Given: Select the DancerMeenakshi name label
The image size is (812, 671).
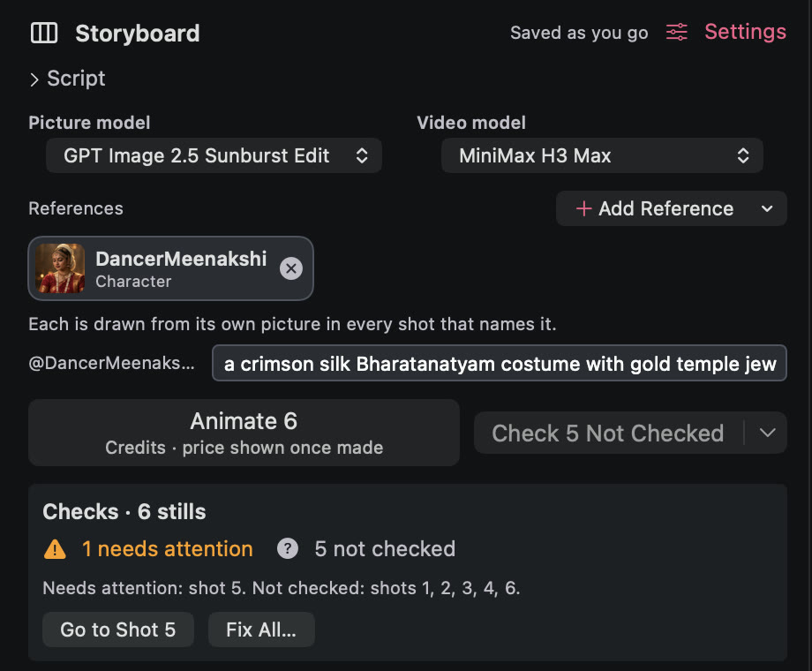Looking at the screenshot, I should coord(181,259).
